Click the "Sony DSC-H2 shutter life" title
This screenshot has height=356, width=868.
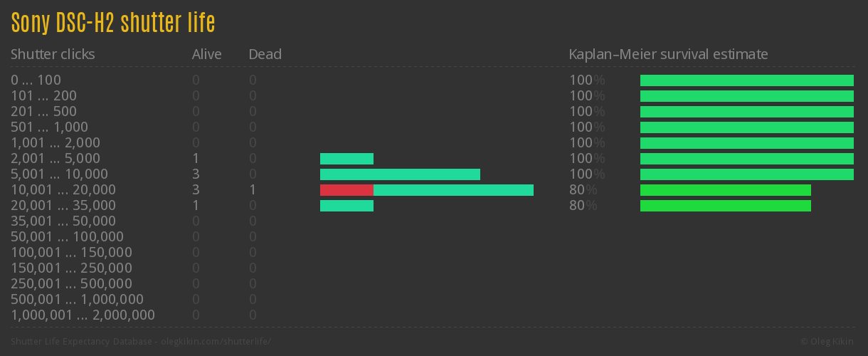(x=112, y=23)
